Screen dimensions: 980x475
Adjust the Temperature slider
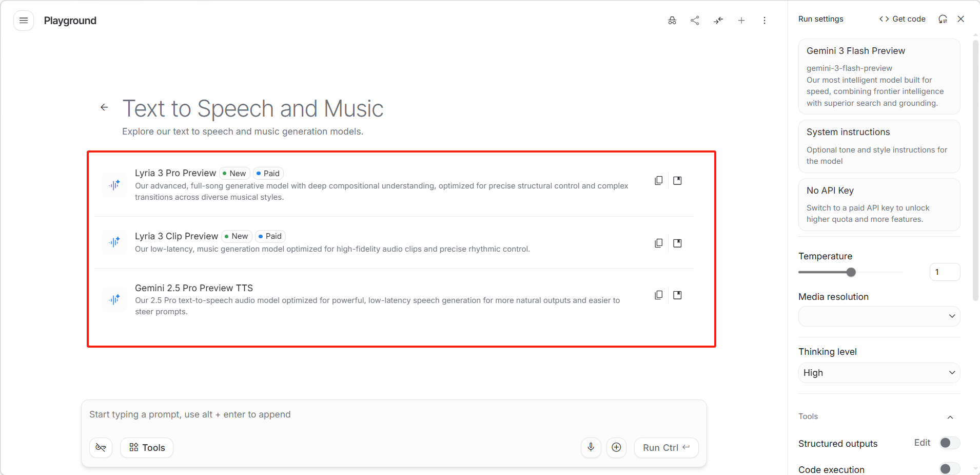[851, 272]
